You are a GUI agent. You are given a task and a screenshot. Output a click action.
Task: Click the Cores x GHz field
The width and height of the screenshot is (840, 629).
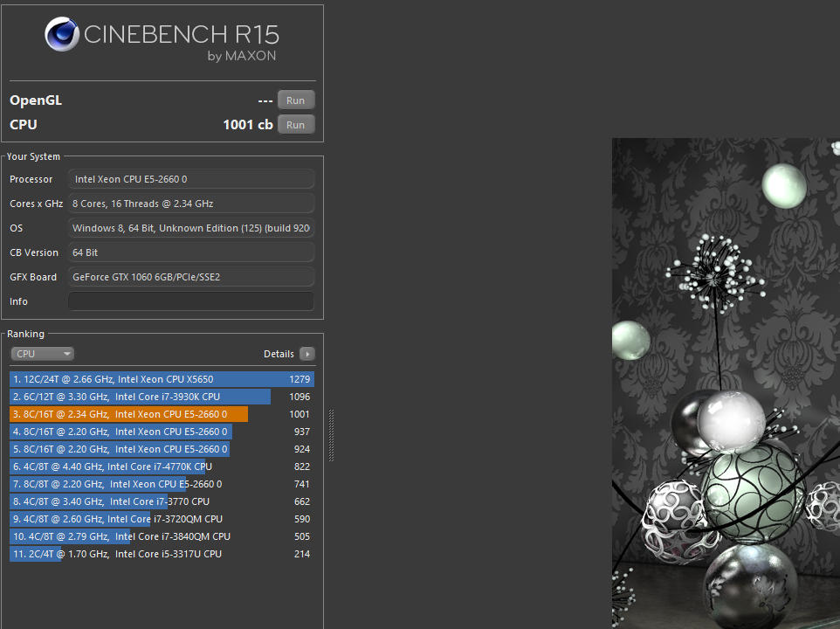tap(191, 204)
